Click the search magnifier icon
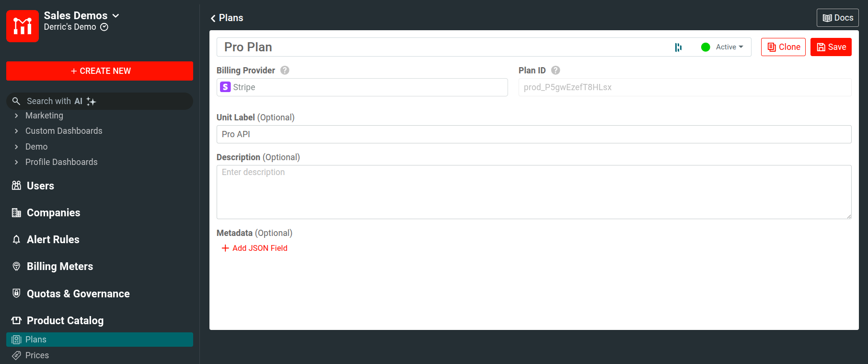Viewport: 868px width, 364px height. 16,101
